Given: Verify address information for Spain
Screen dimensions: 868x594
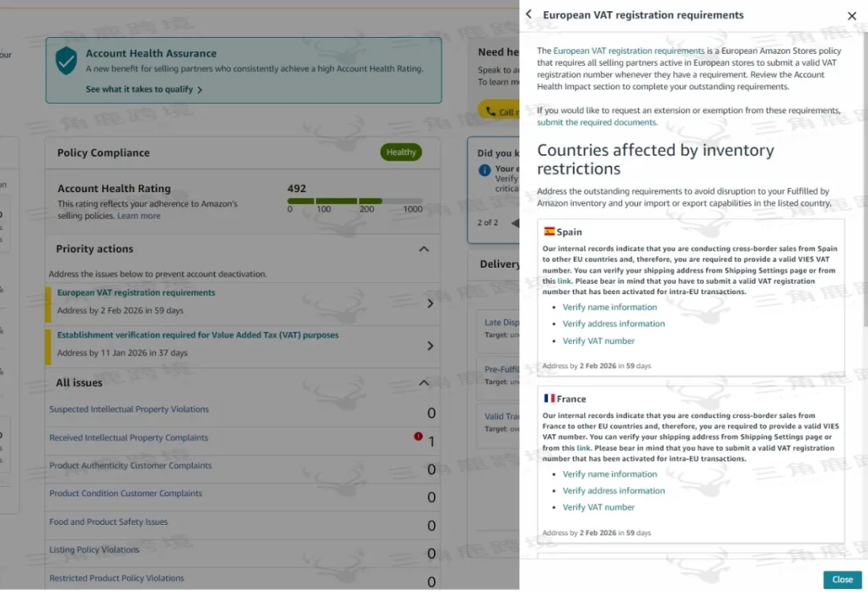Looking at the screenshot, I should [x=613, y=324].
